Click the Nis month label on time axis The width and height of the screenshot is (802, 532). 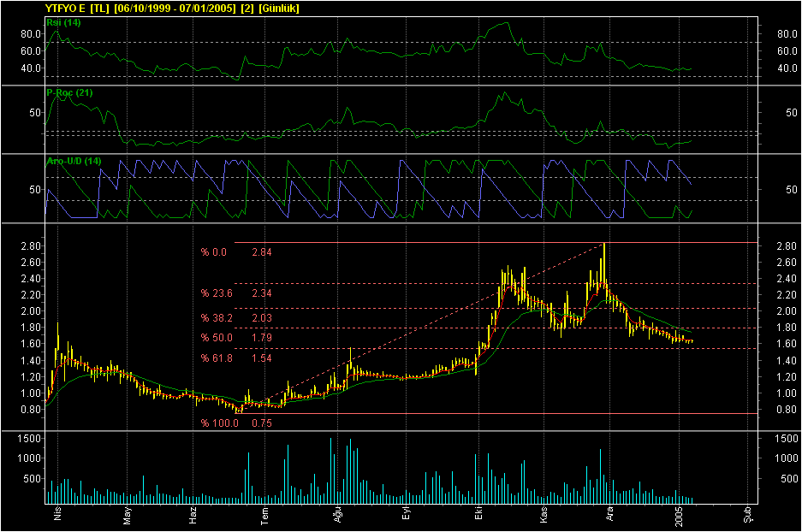pyautogui.click(x=57, y=513)
